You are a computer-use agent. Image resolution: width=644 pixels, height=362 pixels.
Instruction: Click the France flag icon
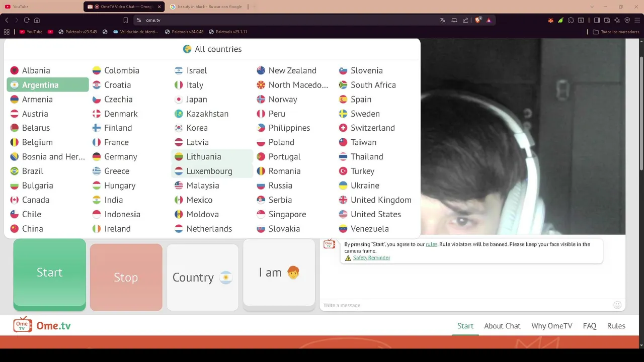coord(97,142)
